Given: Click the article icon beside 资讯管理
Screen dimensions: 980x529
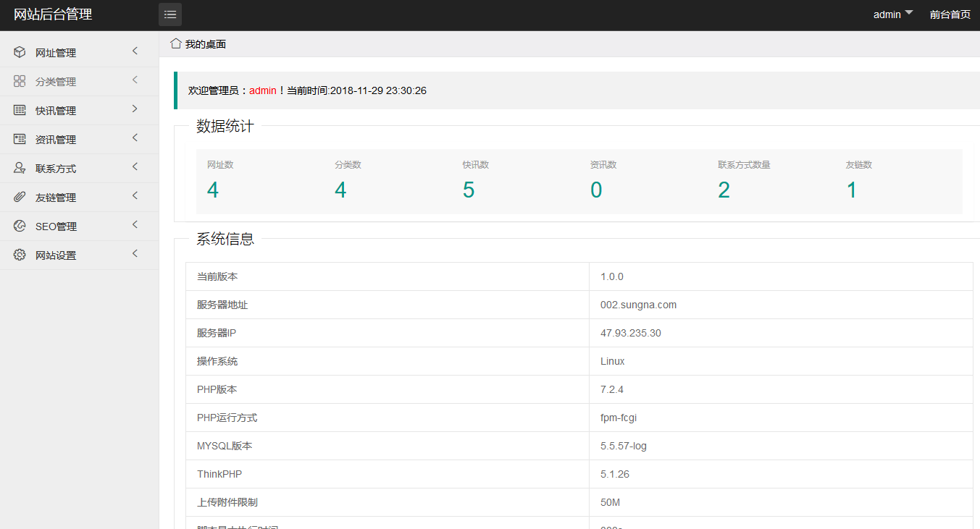Looking at the screenshot, I should coord(20,139).
